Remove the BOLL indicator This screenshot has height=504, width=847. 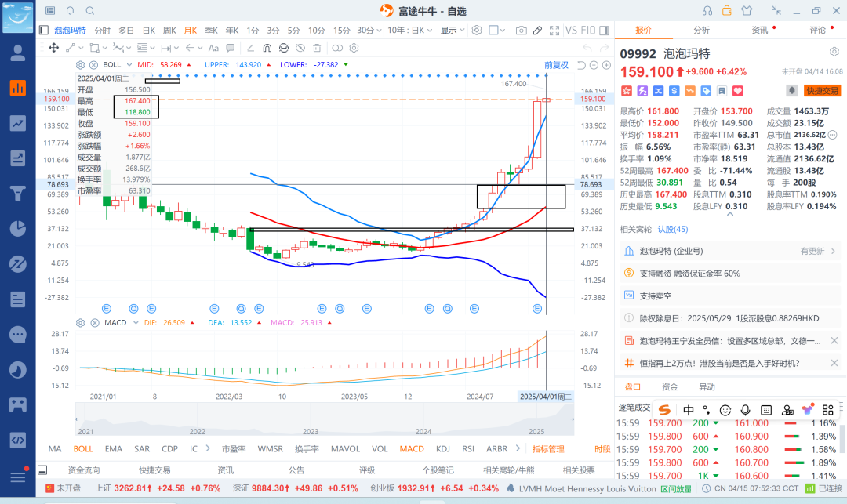pyautogui.click(x=93, y=65)
